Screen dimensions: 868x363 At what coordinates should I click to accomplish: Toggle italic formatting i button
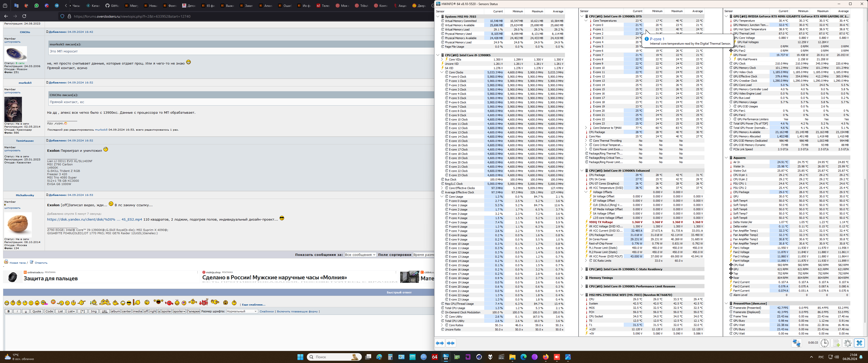(17, 312)
